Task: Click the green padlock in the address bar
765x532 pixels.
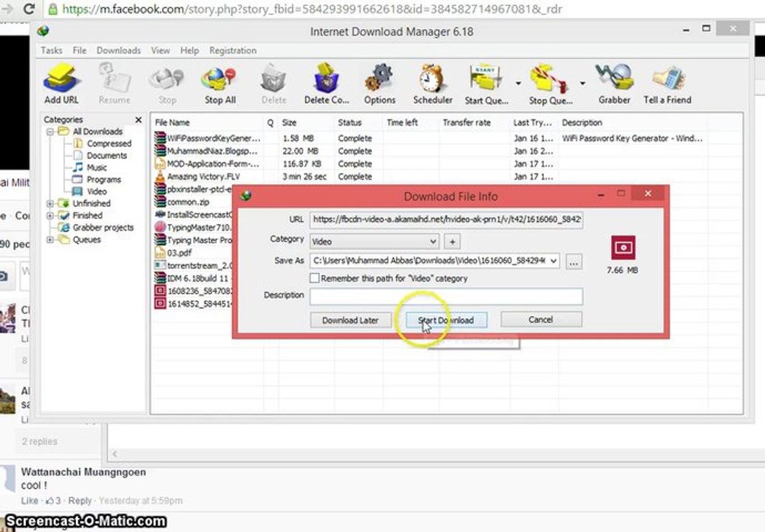Action: coord(52,10)
